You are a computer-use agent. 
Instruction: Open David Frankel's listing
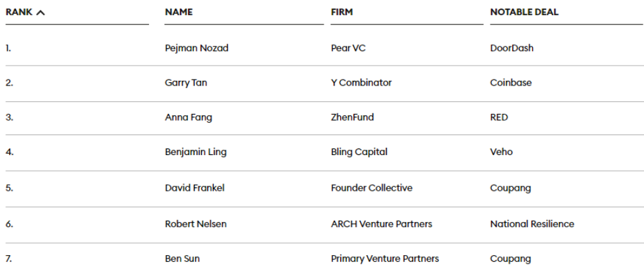coord(195,188)
